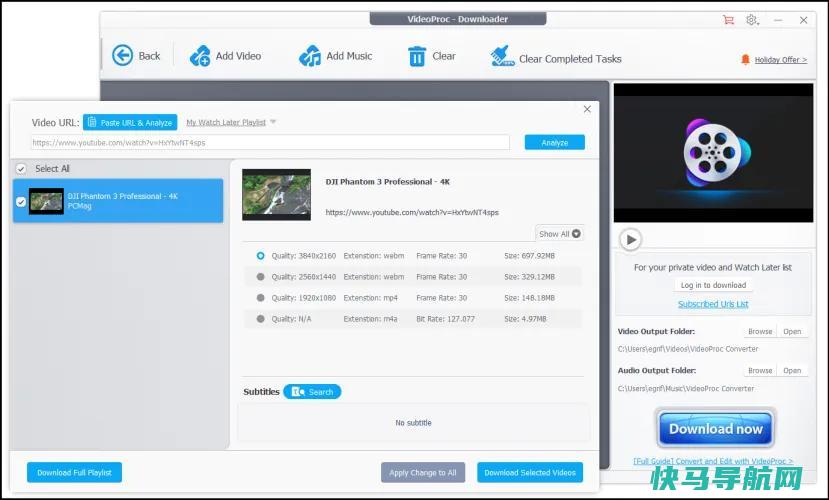This screenshot has height=500, width=829.
Task: Click the Download now button
Action: tap(715, 429)
